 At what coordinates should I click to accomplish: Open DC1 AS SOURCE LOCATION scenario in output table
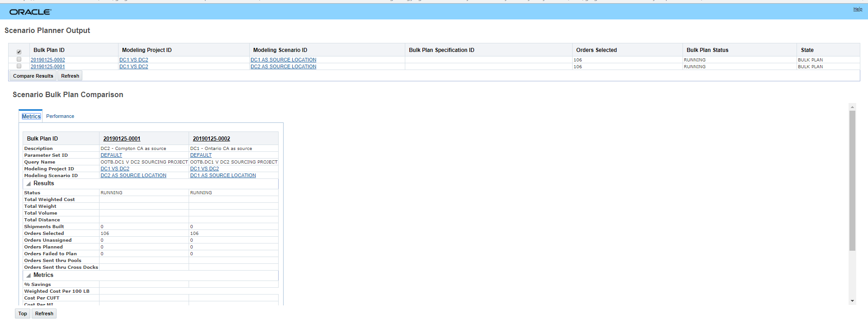pos(284,60)
